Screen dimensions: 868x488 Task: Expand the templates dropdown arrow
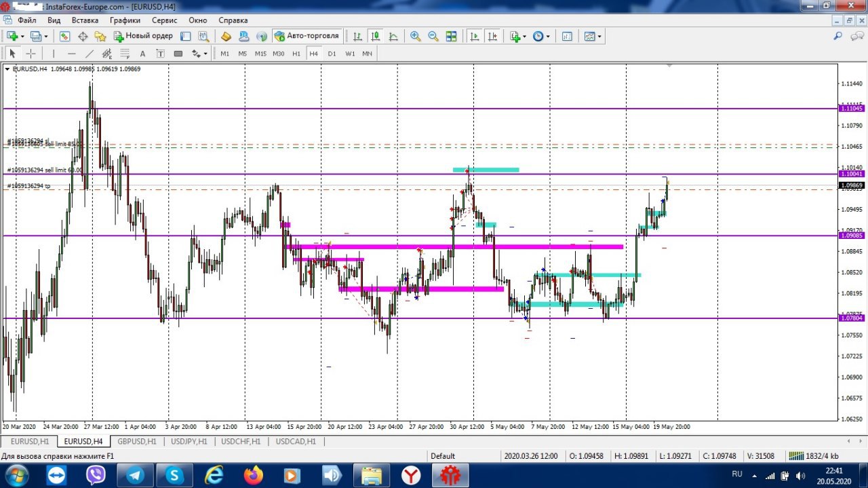(x=599, y=36)
